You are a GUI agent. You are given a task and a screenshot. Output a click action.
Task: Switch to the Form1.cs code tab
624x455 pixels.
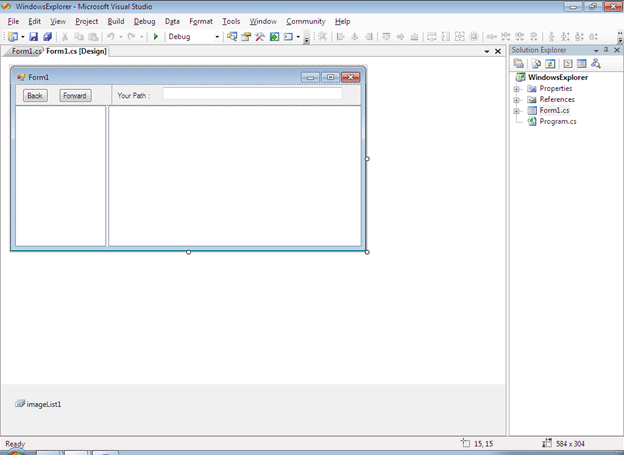click(x=25, y=51)
